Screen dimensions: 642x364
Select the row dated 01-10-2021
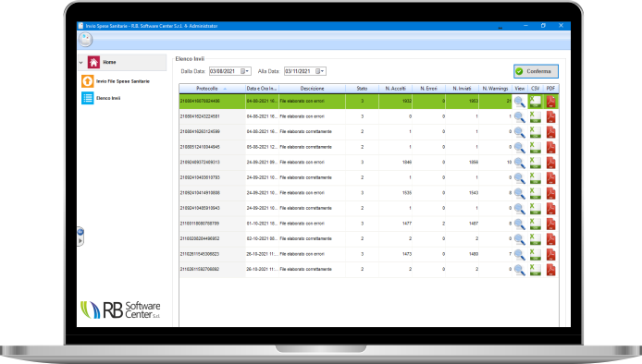(368, 224)
